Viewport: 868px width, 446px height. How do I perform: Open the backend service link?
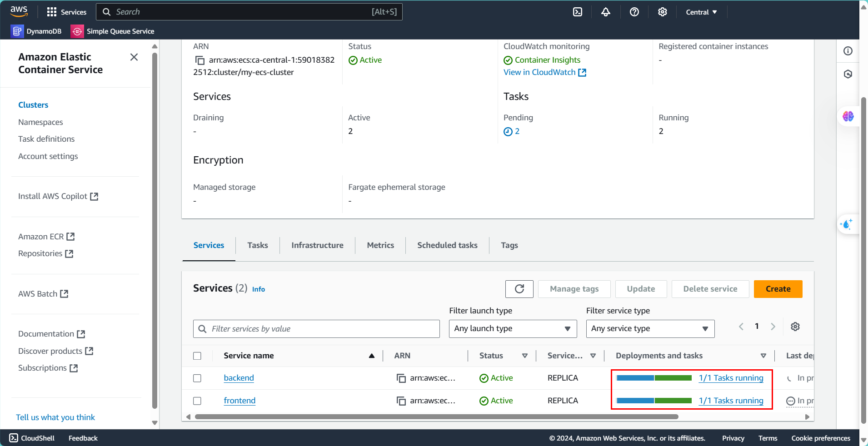239,378
